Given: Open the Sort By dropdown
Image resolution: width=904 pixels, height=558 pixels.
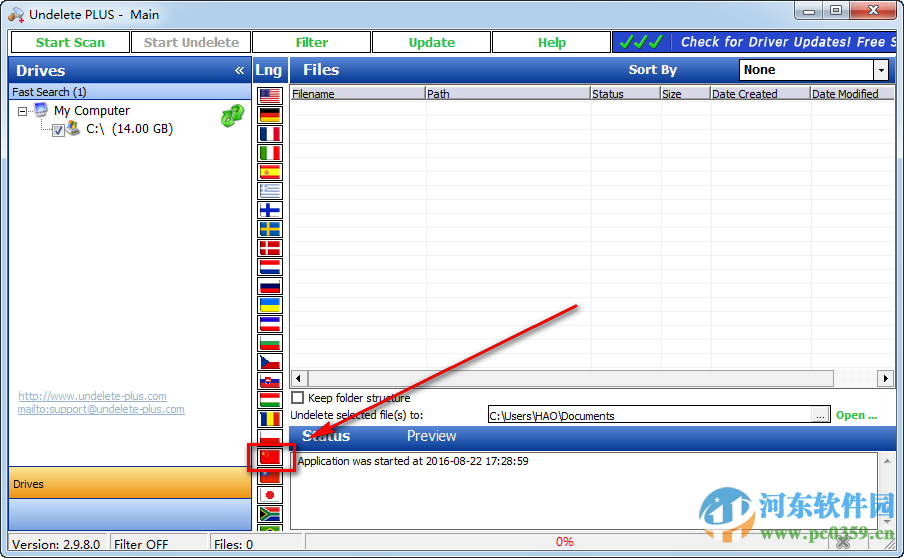Looking at the screenshot, I should coord(880,70).
